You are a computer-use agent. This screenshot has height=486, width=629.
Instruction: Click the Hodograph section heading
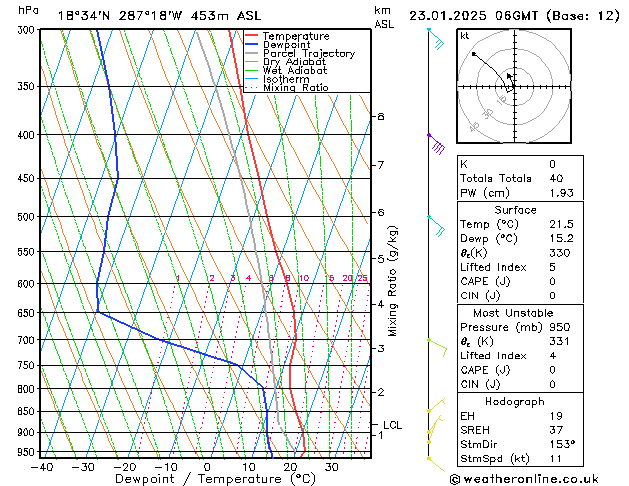coord(515,401)
